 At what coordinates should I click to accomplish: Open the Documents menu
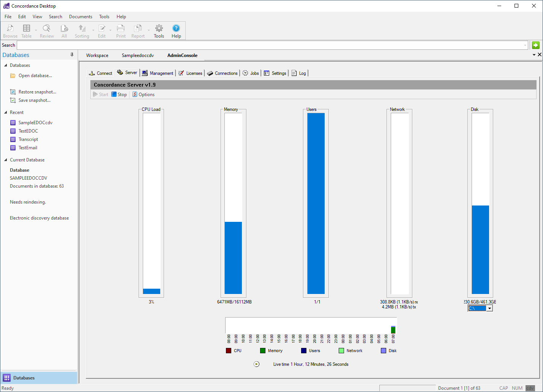pyautogui.click(x=81, y=17)
